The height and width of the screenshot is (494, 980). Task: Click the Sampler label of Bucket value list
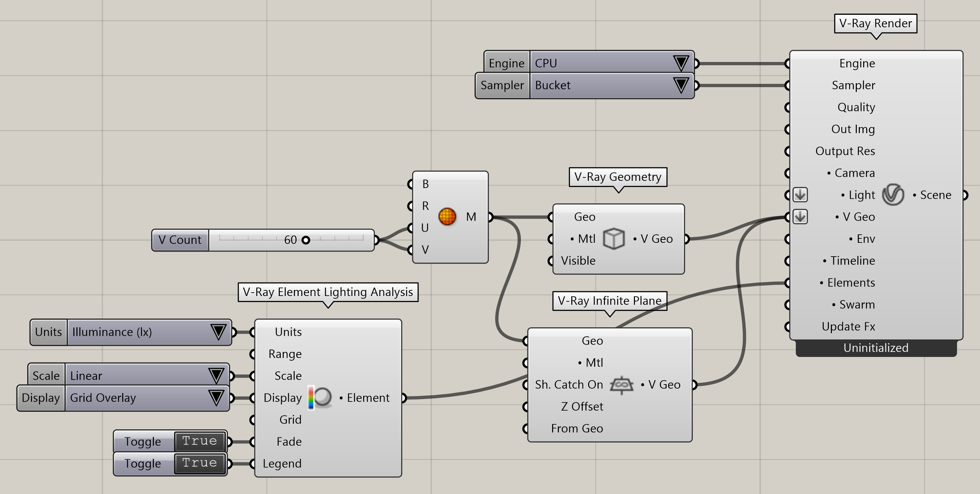(x=502, y=85)
